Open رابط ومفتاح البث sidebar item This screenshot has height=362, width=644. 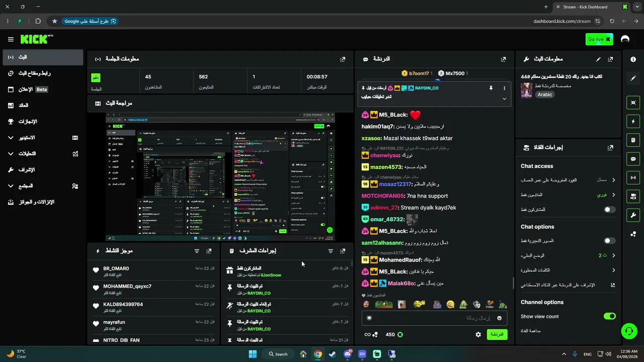click(42, 73)
